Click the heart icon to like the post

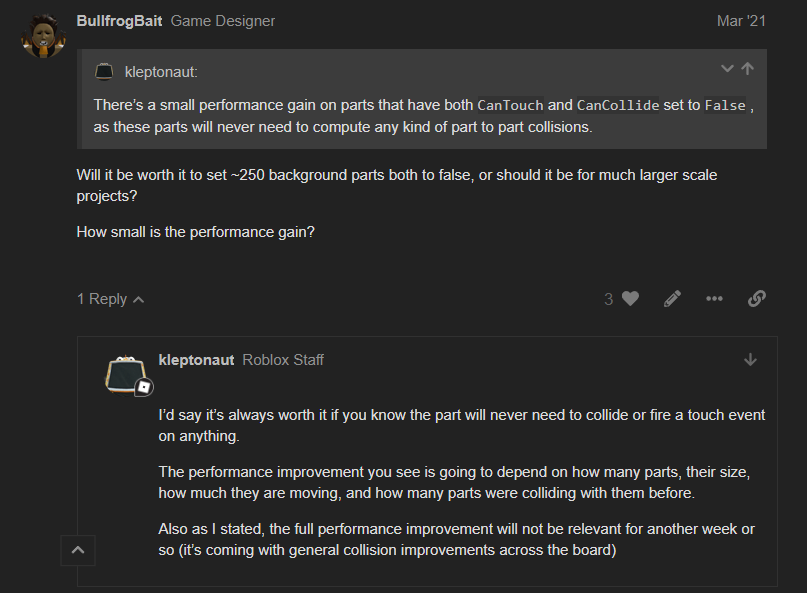(x=630, y=298)
